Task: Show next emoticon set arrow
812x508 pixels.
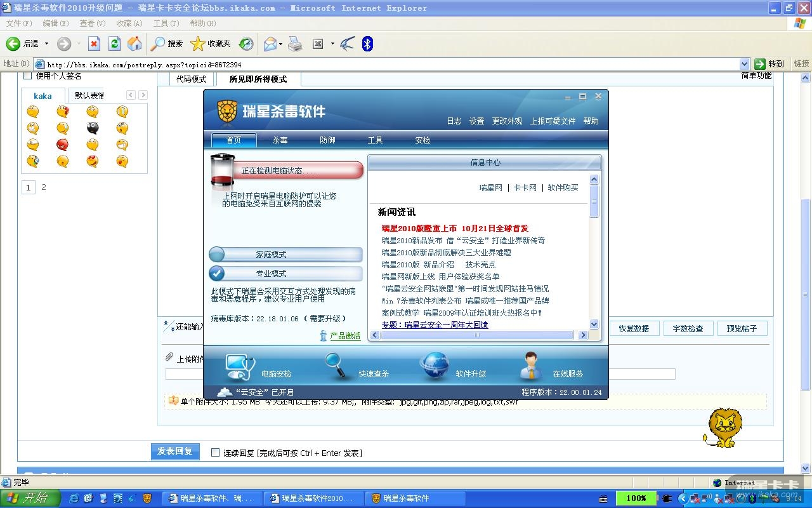Action: [143, 95]
